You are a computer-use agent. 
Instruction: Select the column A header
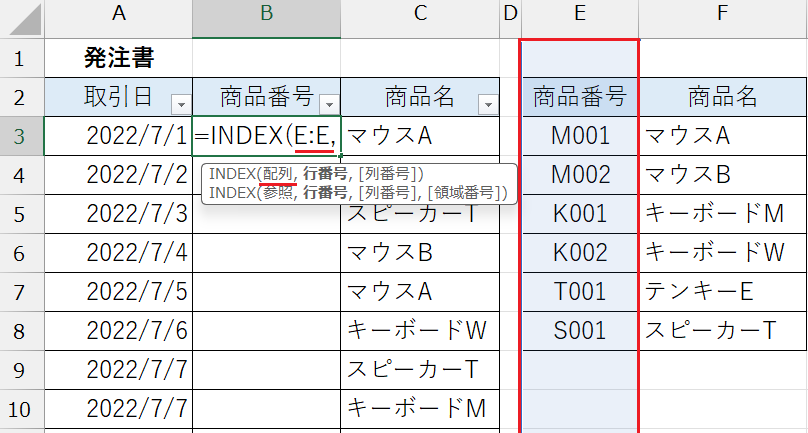(119, 13)
